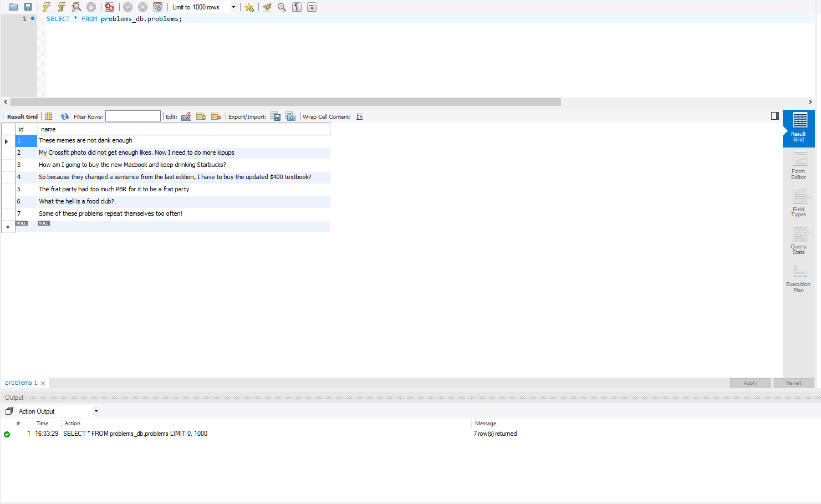
Task: Click the SELECT statement in editor line 1
Action: coord(114,19)
